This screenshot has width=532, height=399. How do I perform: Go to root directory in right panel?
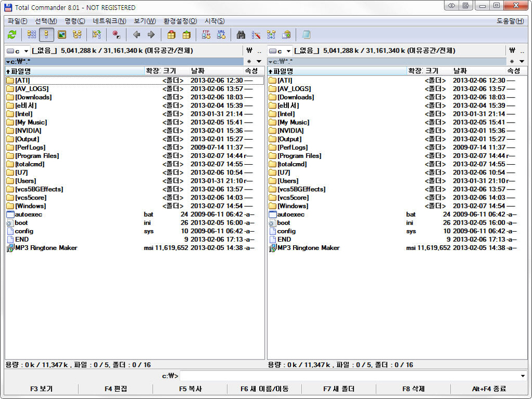coord(512,51)
